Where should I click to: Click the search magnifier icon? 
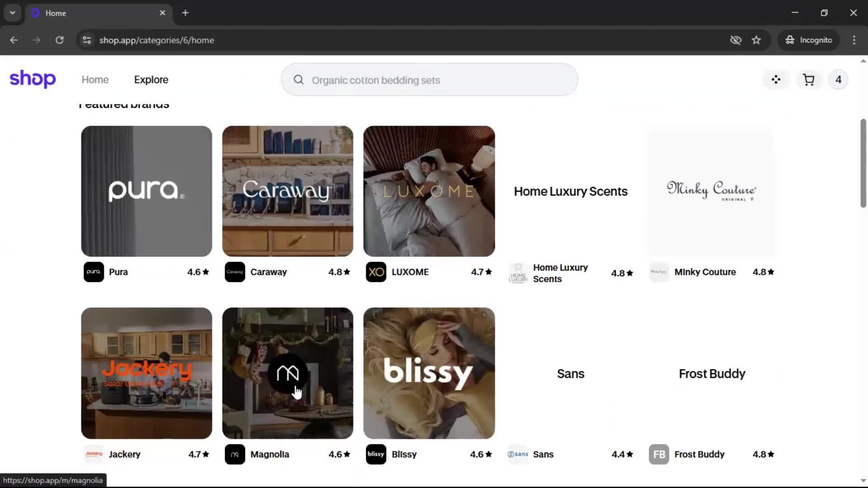pos(298,80)
